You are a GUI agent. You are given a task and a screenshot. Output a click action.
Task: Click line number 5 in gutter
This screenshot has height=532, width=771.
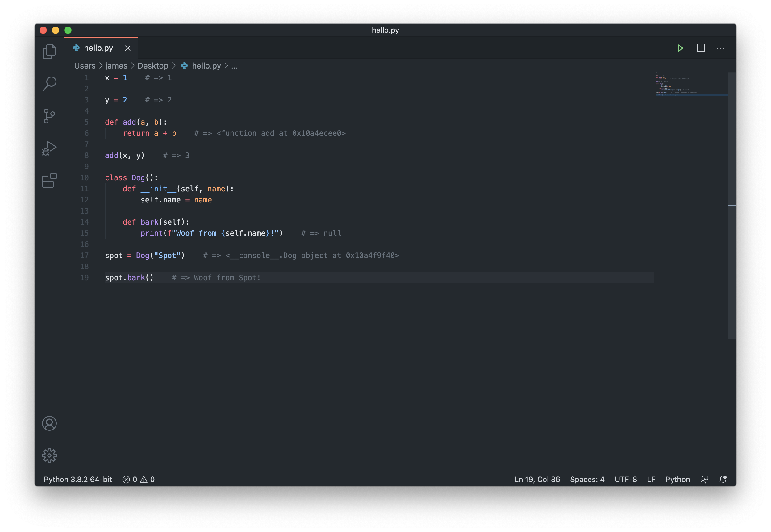[x=86, y=122]
